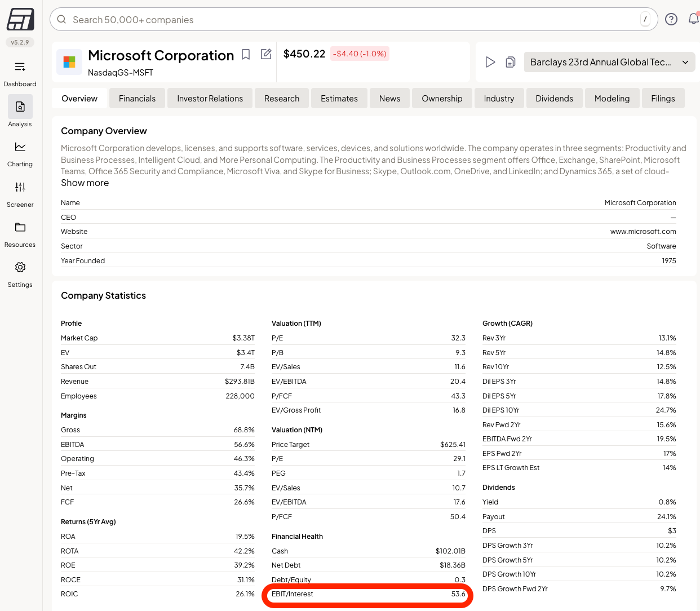Click the slash shortcut badge in search
The width and height of the screenshot is (700, 611).
tap(645, 19)
